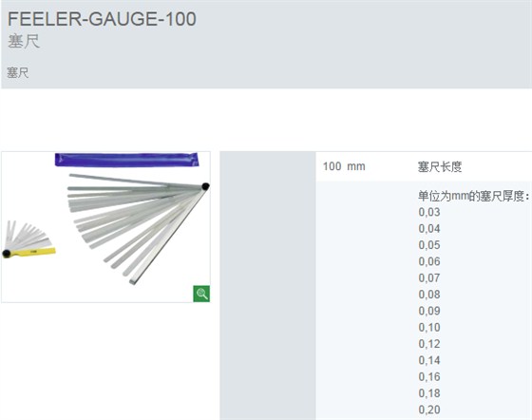Select thickness value 0,16

tap(429, 377)
